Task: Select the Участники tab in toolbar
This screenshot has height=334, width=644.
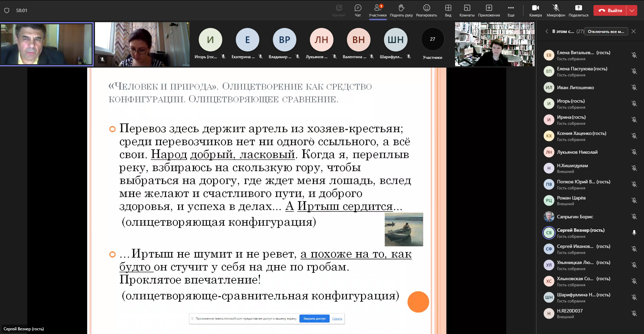Action: (x=378, y=10)
